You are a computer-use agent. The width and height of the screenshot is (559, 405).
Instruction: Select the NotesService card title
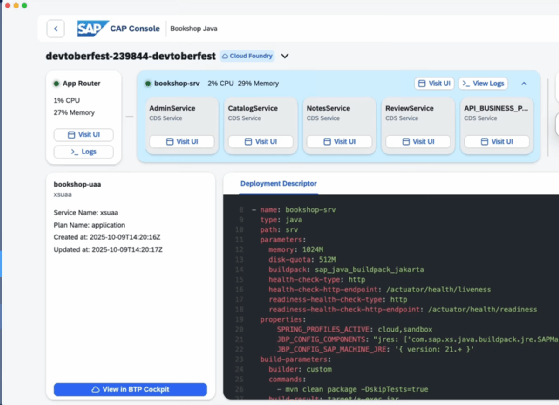pos(328,108)
